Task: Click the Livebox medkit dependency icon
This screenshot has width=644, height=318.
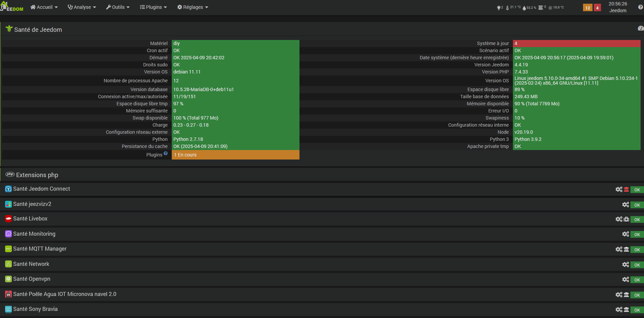Action: pyautogui.click(x=626, y=219)
